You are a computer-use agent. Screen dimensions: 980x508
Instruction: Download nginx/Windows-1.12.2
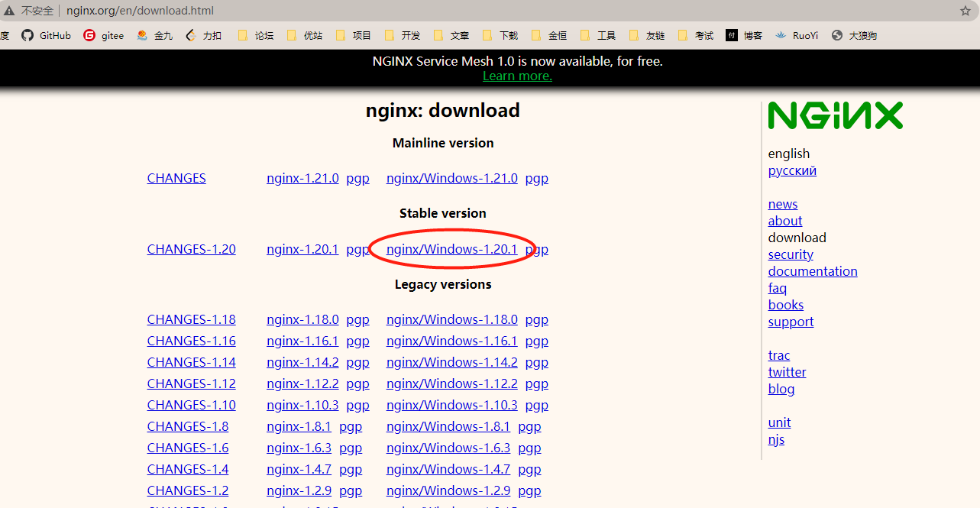tap(452, 383)
